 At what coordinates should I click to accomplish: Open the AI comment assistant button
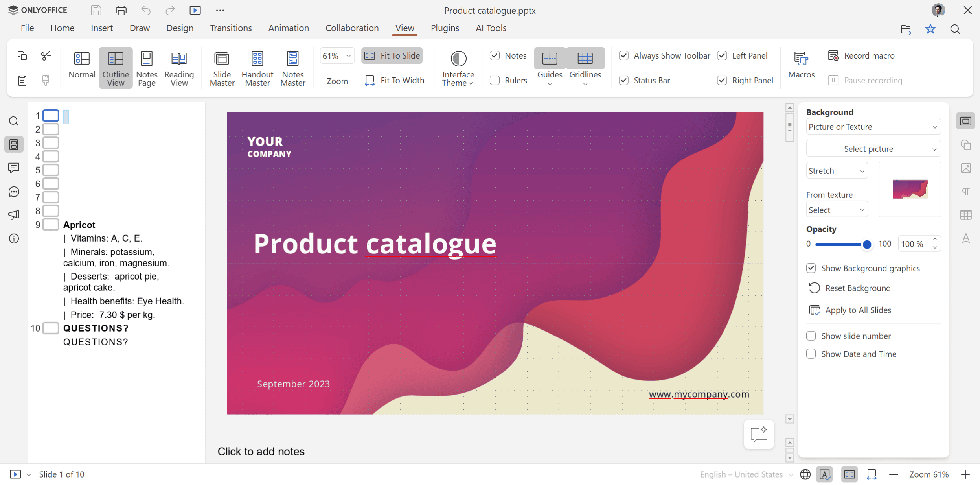(x=759, y=434)
